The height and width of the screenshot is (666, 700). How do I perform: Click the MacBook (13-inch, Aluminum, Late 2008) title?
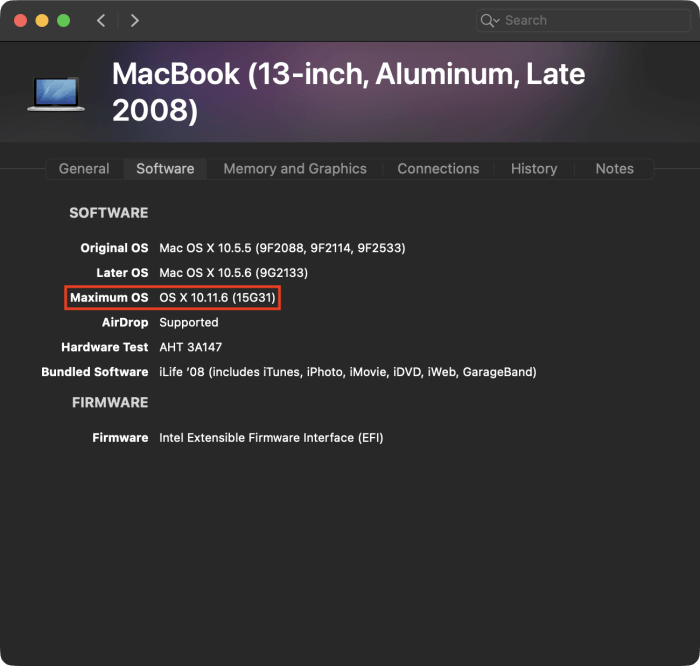(348, 92)
